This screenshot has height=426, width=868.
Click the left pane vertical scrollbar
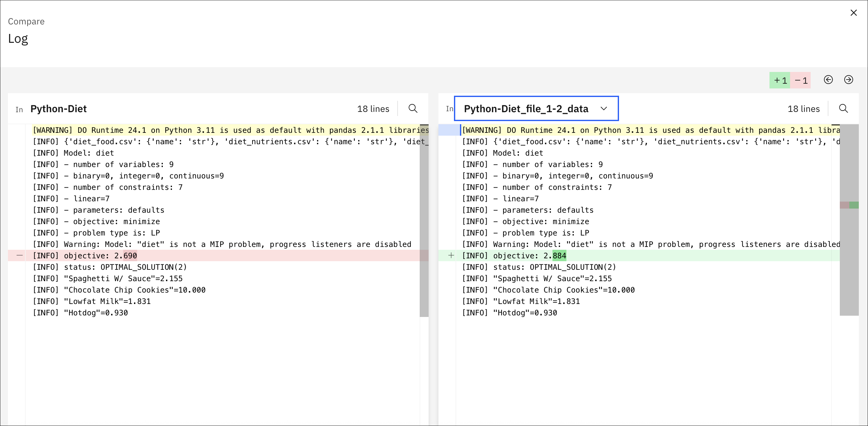coord(424,221)
